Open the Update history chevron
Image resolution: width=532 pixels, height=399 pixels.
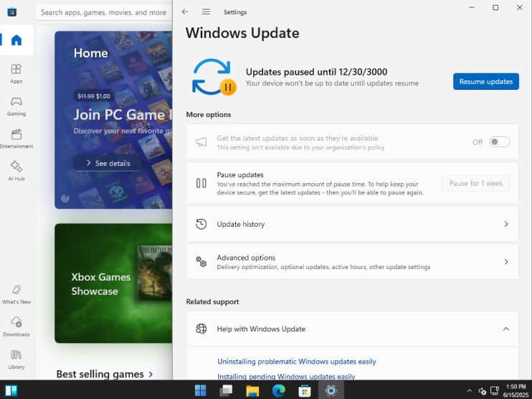point(506,224)
